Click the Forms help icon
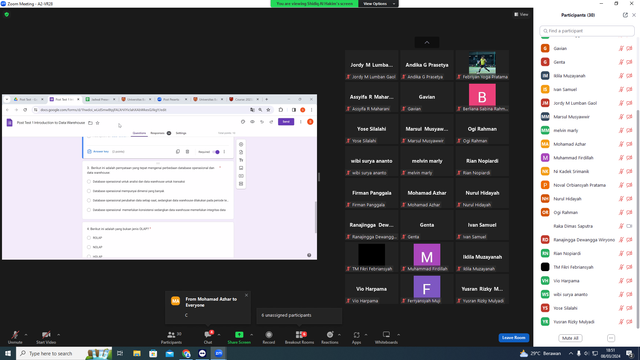Viewport: 640px width, 360px height. click(309, 255)
